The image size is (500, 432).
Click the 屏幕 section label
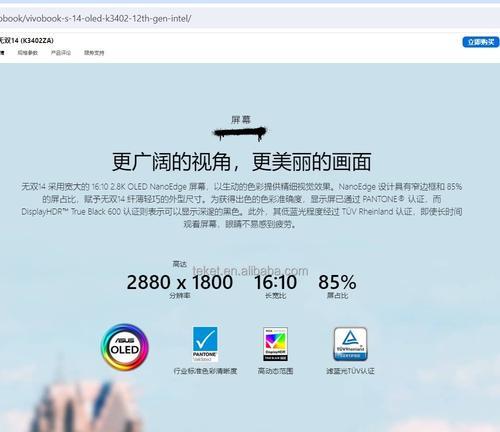point(241,120)
